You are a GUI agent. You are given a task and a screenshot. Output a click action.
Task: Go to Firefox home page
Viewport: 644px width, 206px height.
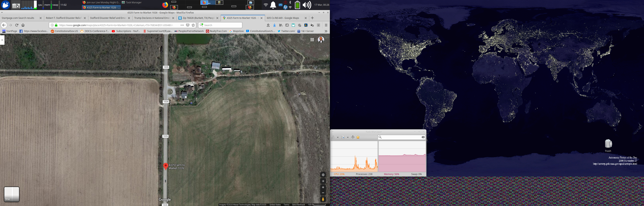pyautogui.click(x=23, y=25)
